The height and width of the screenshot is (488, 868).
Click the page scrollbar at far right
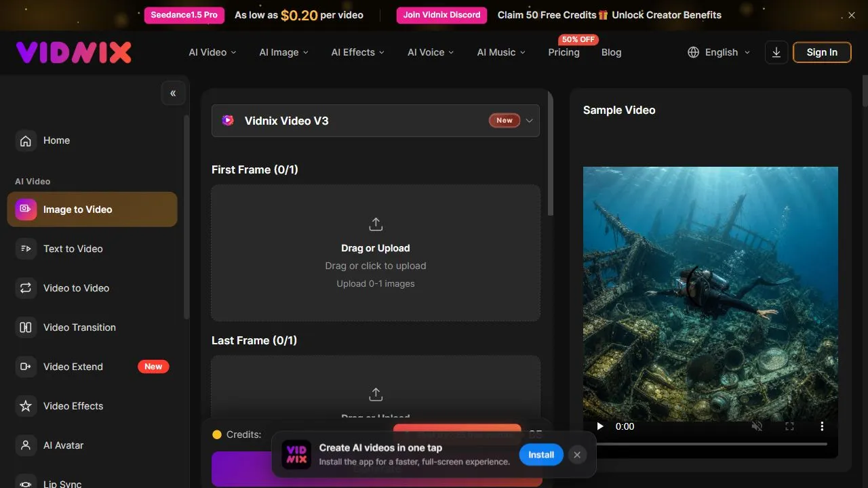865,91
